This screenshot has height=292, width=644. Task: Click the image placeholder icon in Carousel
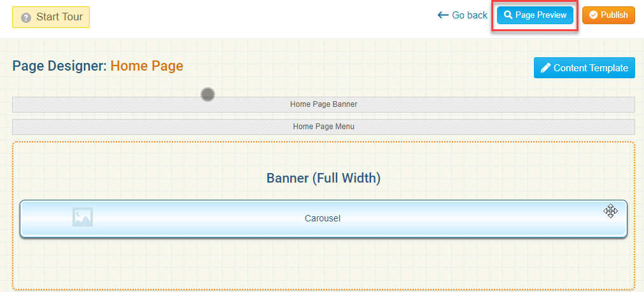point(83,217)
